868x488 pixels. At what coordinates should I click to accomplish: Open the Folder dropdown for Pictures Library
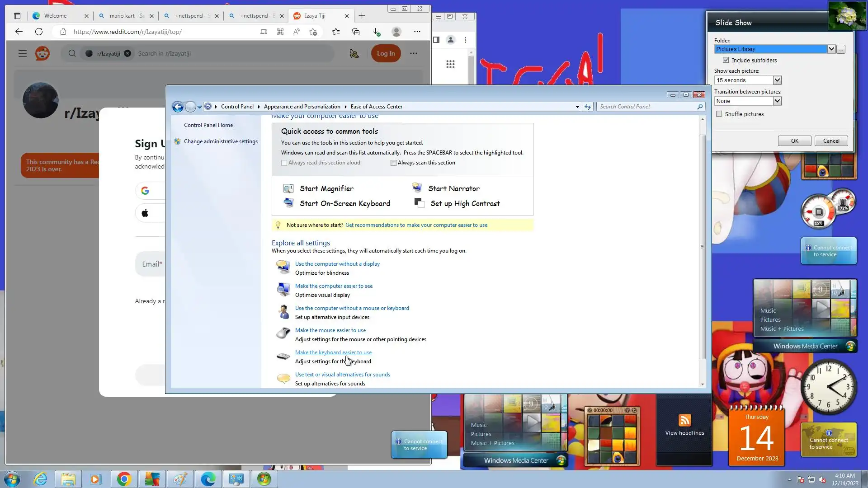tap(831, 49)
